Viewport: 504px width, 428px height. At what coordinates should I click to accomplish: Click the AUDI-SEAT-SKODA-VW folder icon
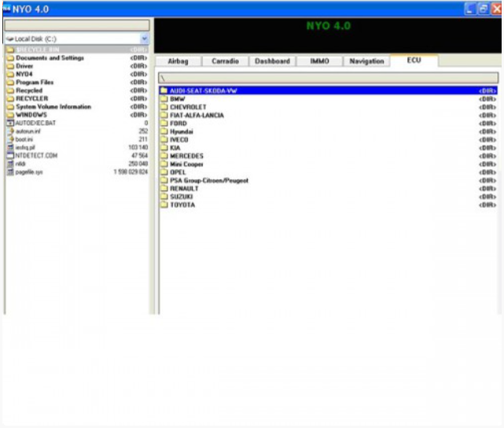tap(164, 90)
